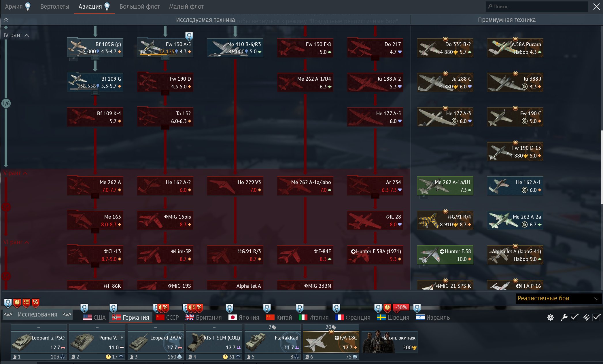
Task: Select the Швеция nation tab
Action: (393, 317)
